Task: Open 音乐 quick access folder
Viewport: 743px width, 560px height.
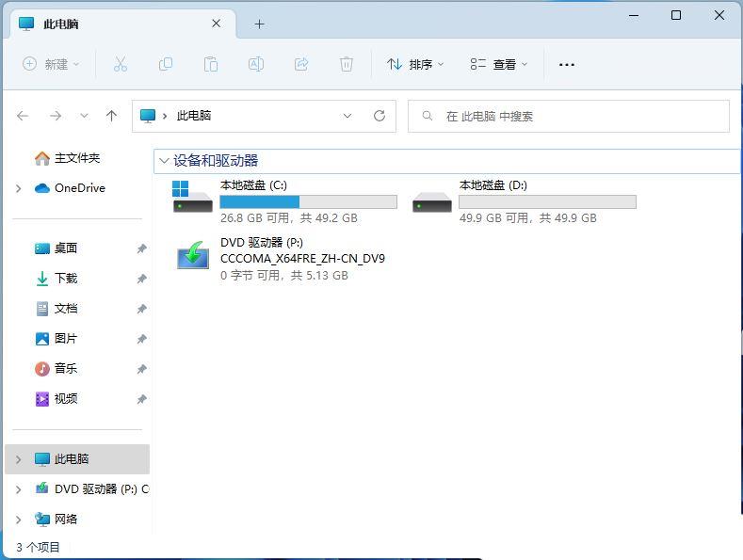Action: [57, 368]
